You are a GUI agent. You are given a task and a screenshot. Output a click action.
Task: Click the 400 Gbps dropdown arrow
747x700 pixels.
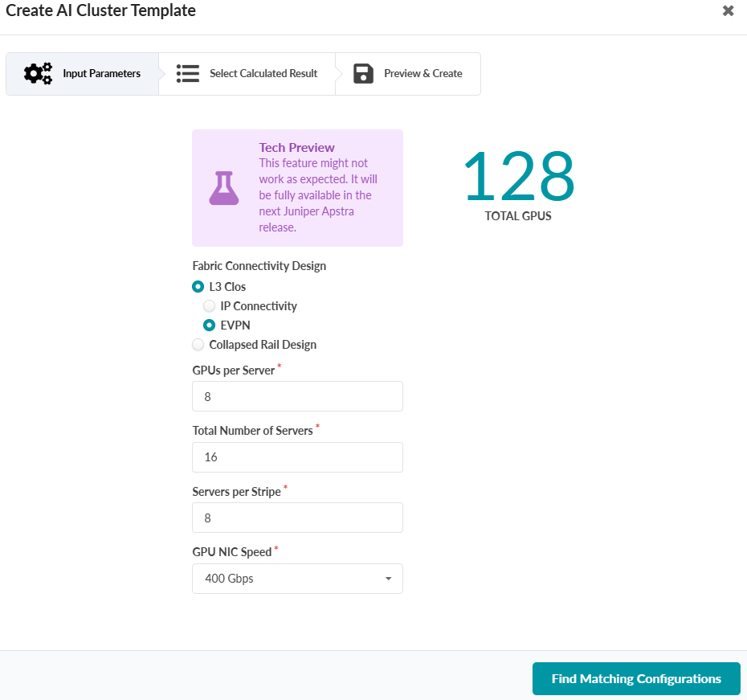pyautogui.click(x=389, y=579)
